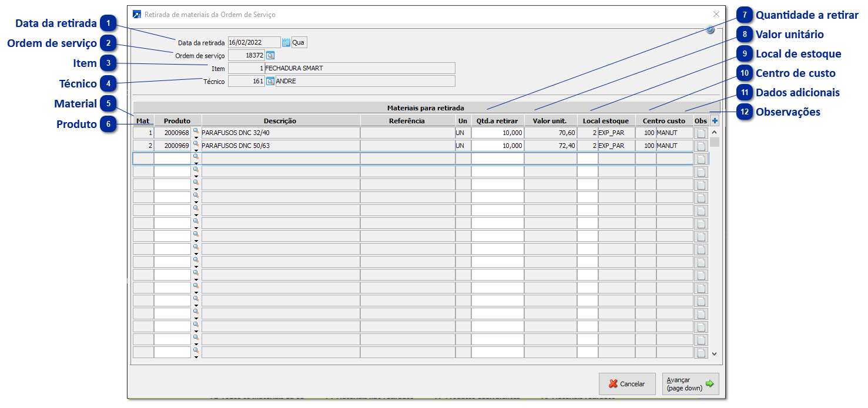Click Avançar (page down) button
The height and width of the screenshot is (408, 868).
[x=690, y=384]
